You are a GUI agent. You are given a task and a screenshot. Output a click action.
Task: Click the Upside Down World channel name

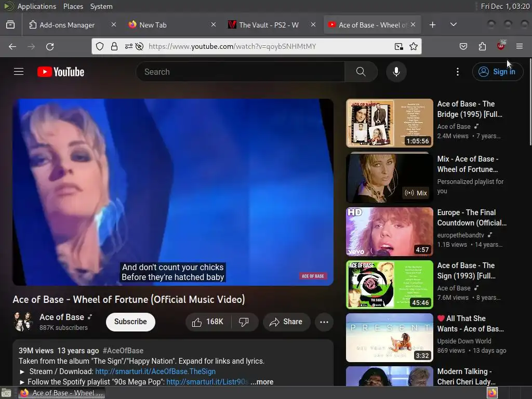pos(464,341)
